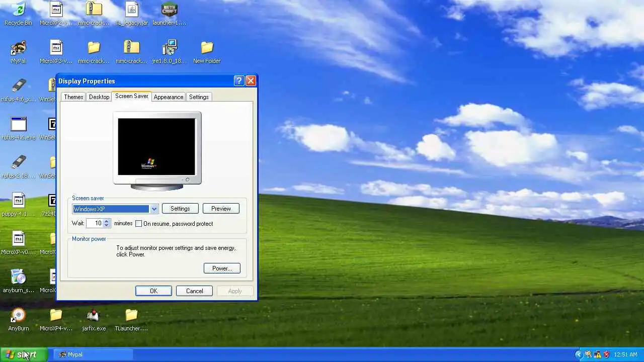
Task: Increase wait minutes with up spinner arrow
Action: [x=107, y=221]
